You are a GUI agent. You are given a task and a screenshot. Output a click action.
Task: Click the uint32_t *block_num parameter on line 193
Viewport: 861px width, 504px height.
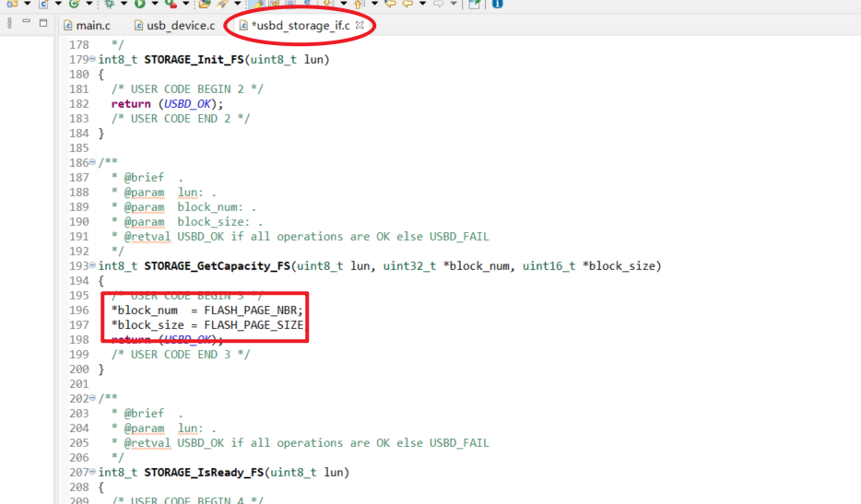446,265
